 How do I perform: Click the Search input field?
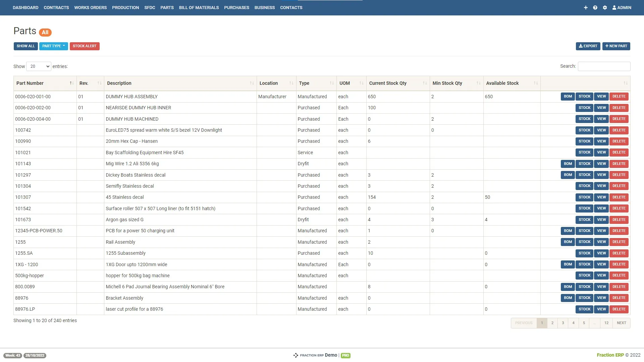coord(604,66)
